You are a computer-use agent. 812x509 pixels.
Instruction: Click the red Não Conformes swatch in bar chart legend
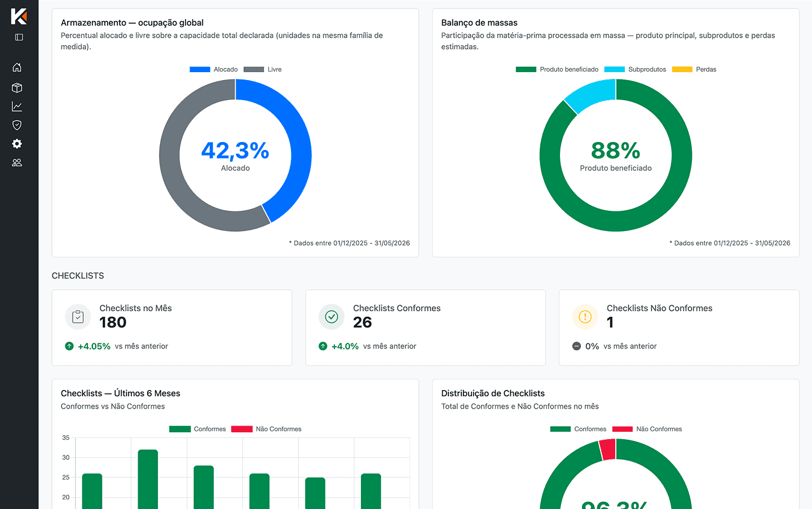[242, 429]
